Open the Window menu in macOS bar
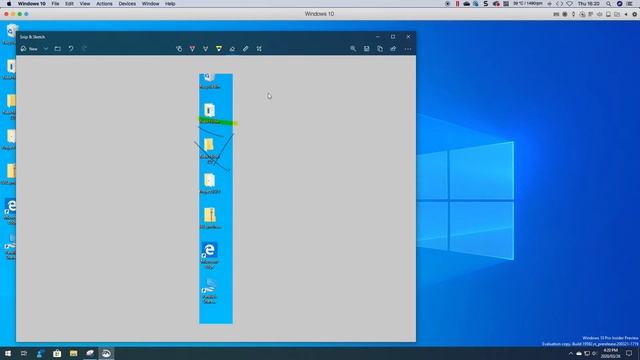Screen dimensions: 640x360 point(151,4)
